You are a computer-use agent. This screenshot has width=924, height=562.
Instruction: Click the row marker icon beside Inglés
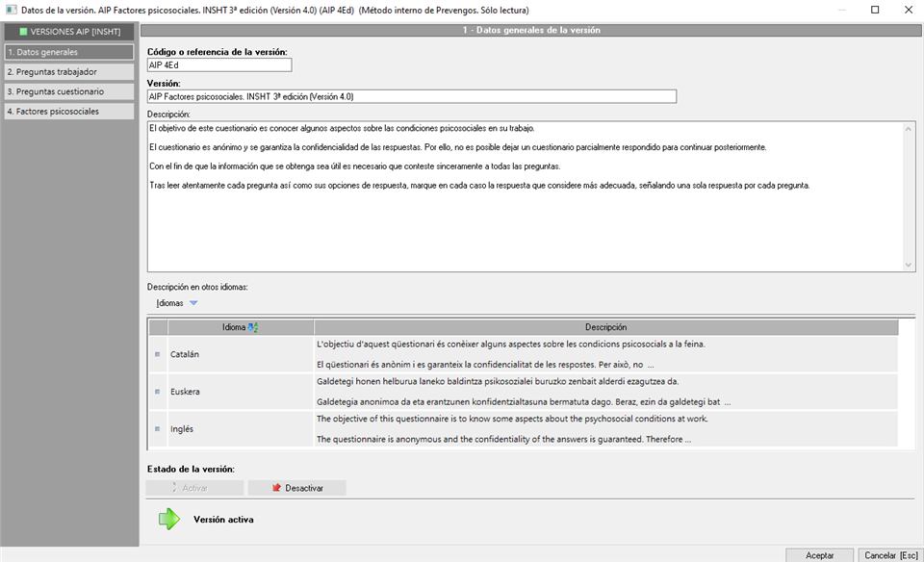[x=157, y=429]
